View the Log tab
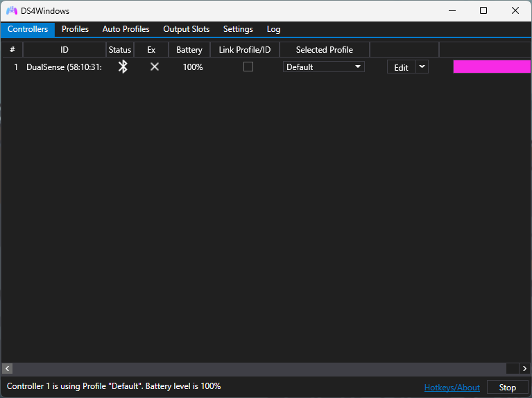The image size is (532, 398). click(x=273, y=29)
